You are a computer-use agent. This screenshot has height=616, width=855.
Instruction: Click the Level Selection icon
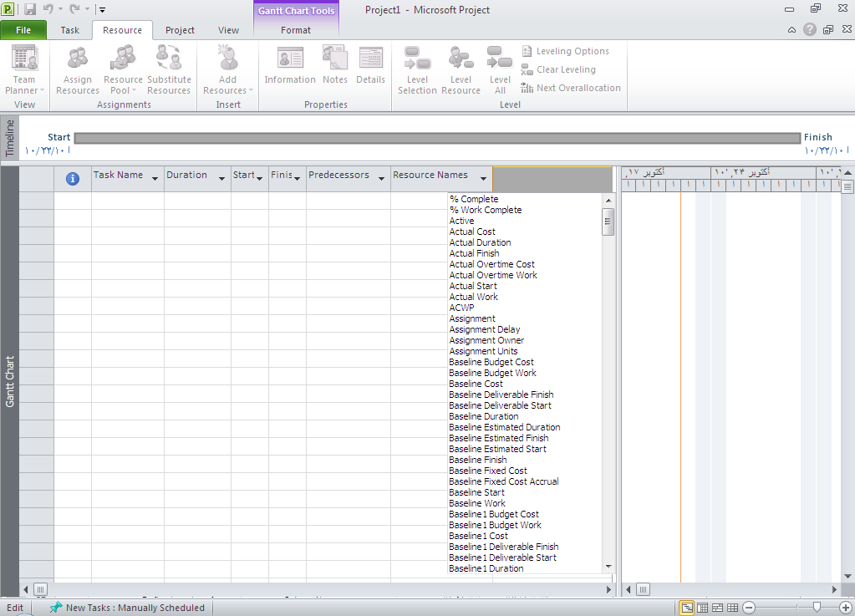[x=417, y=60]
